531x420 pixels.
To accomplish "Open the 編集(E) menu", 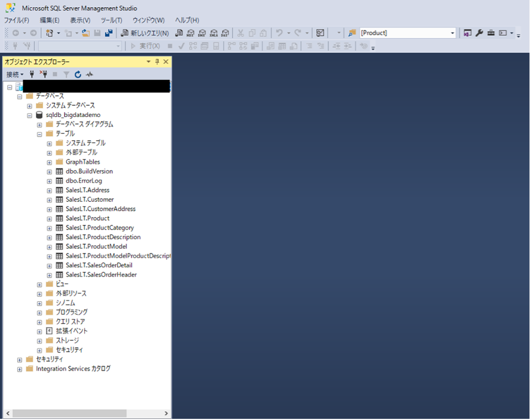I will [x=50, y=20].
